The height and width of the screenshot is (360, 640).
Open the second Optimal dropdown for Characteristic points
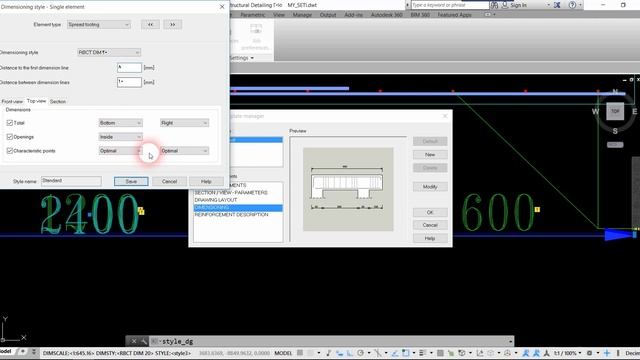(x=184, y=151)
